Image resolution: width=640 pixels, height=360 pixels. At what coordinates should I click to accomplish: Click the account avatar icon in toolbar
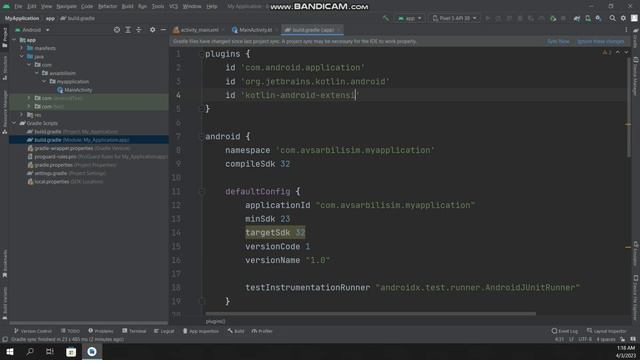point(634,18)
